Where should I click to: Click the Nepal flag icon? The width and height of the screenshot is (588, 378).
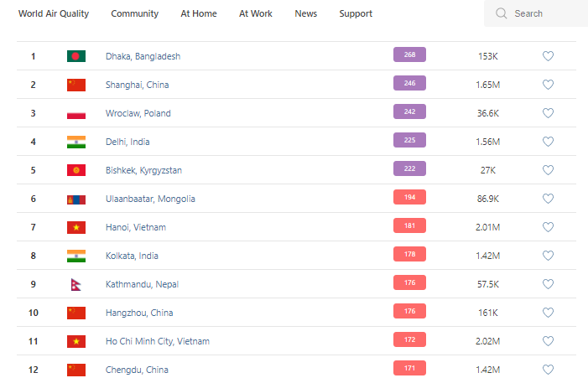pos(76,284)
